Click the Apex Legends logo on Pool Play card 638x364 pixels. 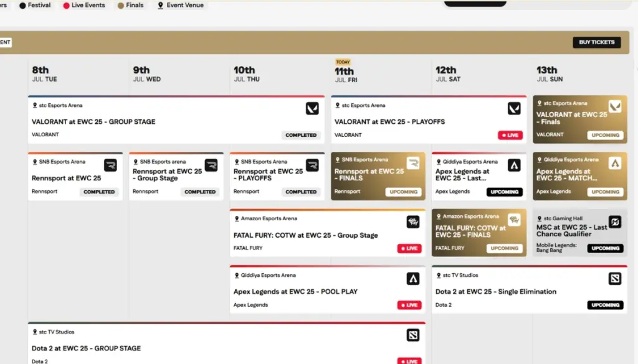pos(413,278)
